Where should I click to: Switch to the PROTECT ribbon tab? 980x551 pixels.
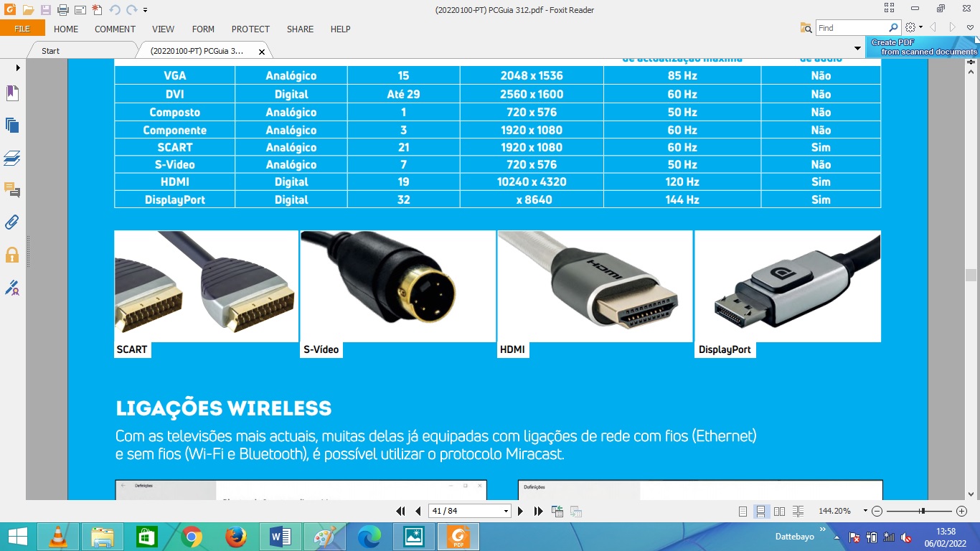(250, 29)
